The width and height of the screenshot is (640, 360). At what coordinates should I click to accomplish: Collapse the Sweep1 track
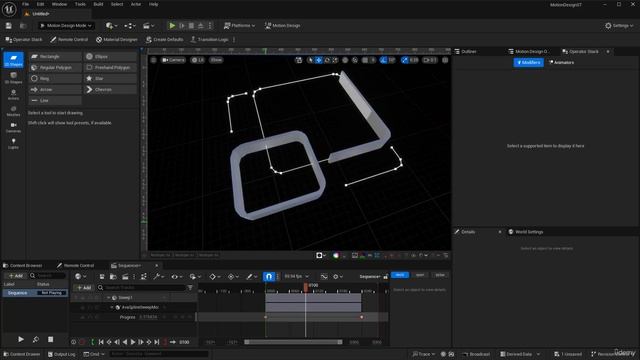109,298
